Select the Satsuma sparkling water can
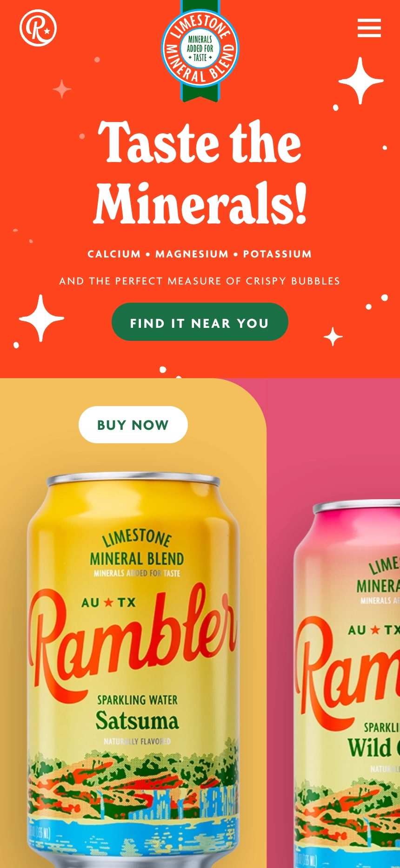This screenshot has height=868, width=400. pos(134,671)
